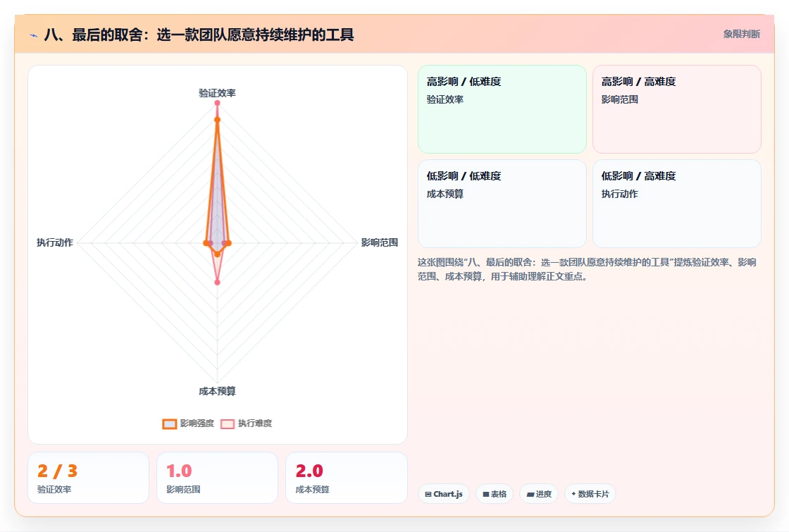Click the 象限判断 label in the header

click(741, 35)
